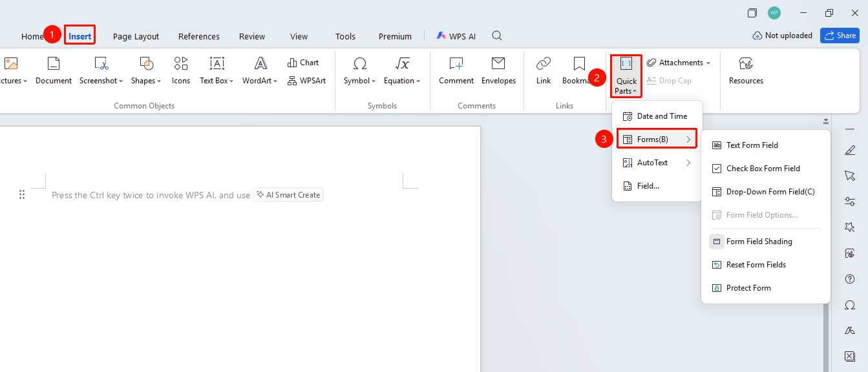Click the AI Smart Create button in document
Viewport: 868px width, 372px height.
click(288, 195)
